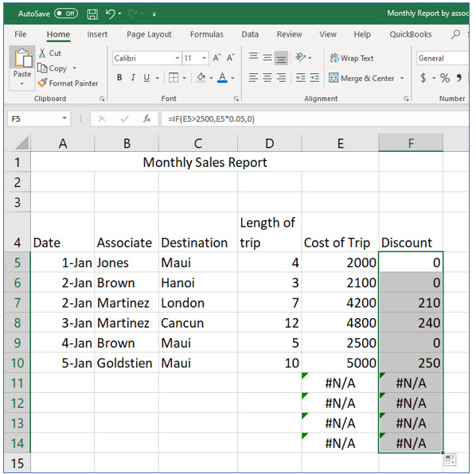Click the Copy icon

coord(42,68)
